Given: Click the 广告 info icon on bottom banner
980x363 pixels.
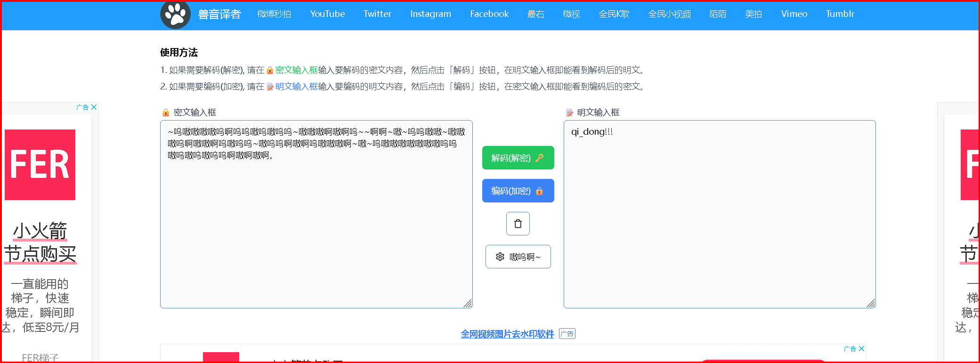Looking at the screenshot, I should 850,349.
